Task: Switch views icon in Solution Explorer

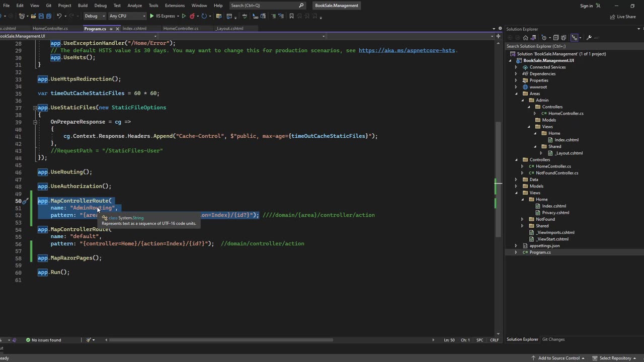Action: coord(533,38)
